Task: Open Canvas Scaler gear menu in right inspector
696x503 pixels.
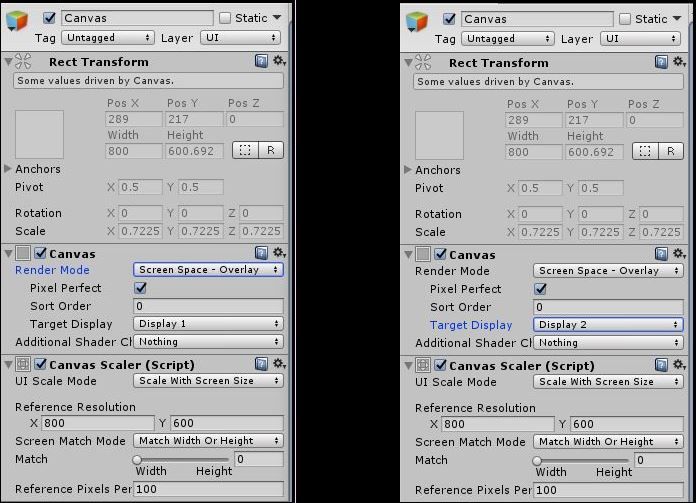Action: pos(679,364)
